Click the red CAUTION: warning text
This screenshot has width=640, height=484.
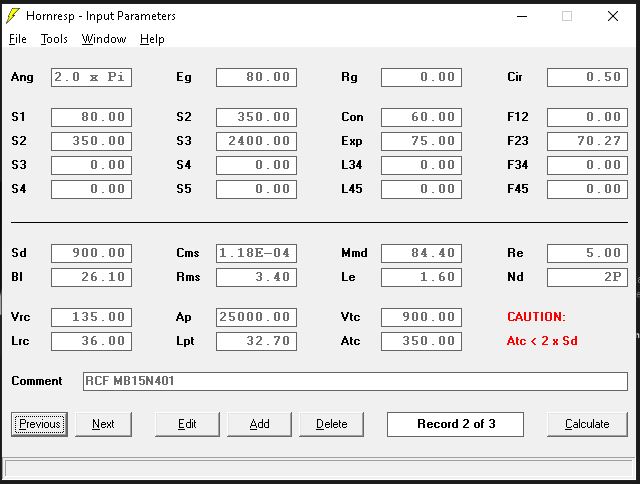coord(536,317)
